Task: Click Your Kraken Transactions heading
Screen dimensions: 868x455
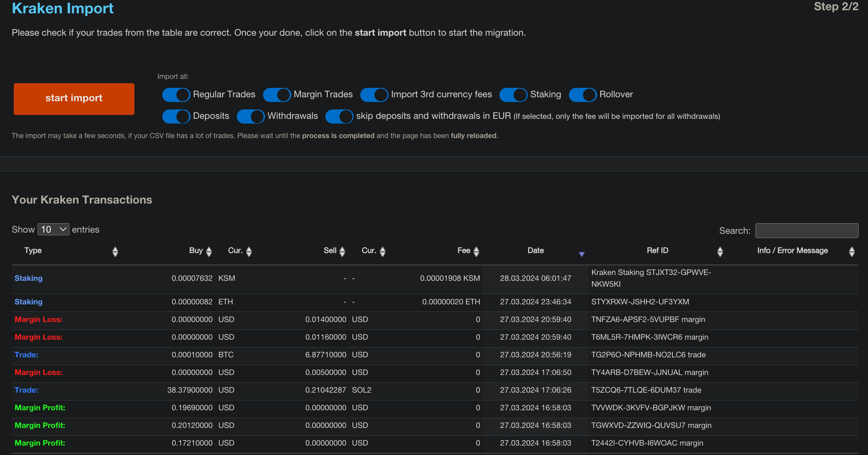Action: click(82, 200)
